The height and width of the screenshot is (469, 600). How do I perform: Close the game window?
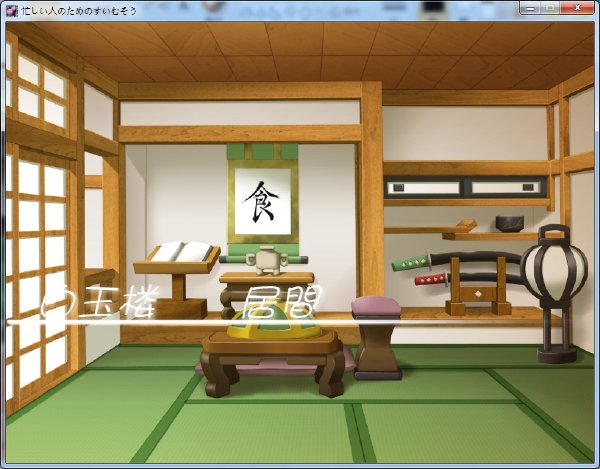577,8
